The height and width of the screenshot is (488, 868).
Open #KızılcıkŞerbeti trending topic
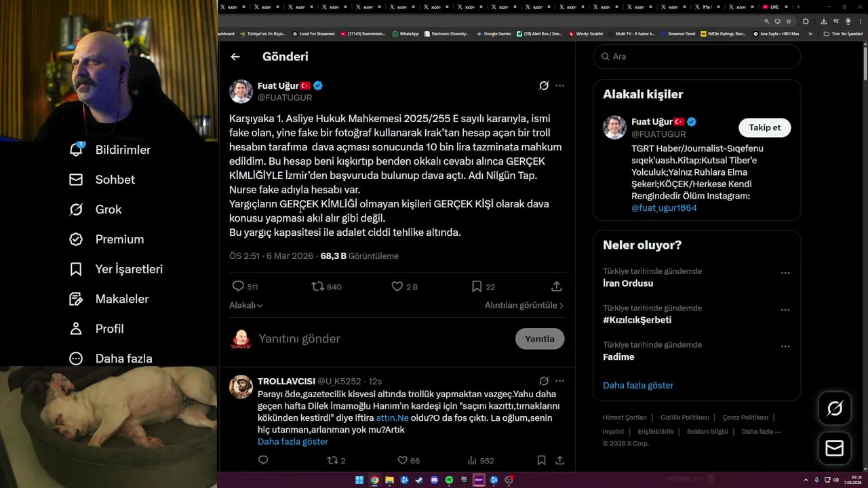click(x=637, y=320)
